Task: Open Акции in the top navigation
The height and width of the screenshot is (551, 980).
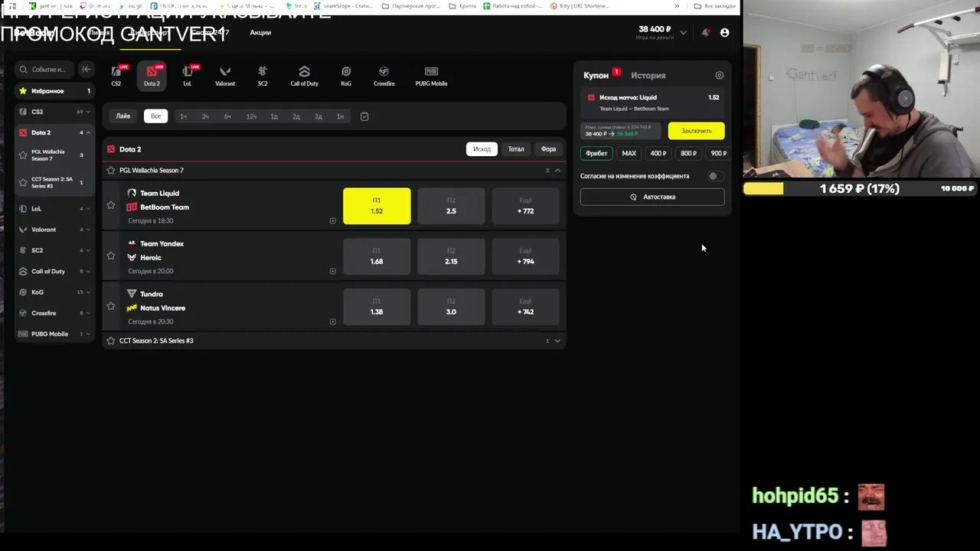Action: [260, 32]
